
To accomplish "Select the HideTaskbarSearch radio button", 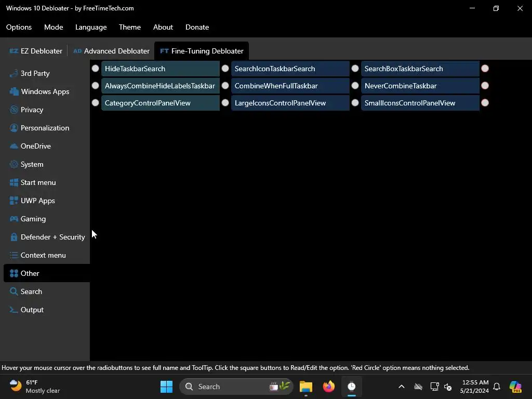I will click(96, 69).
